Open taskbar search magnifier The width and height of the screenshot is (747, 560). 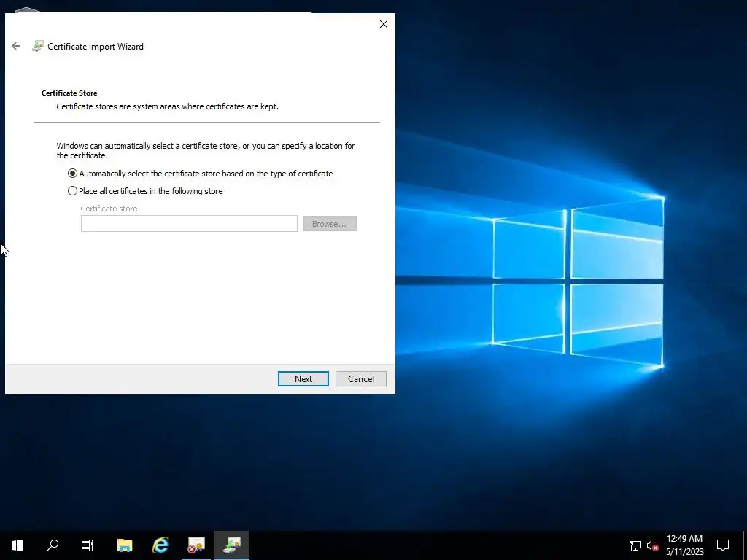53,545
